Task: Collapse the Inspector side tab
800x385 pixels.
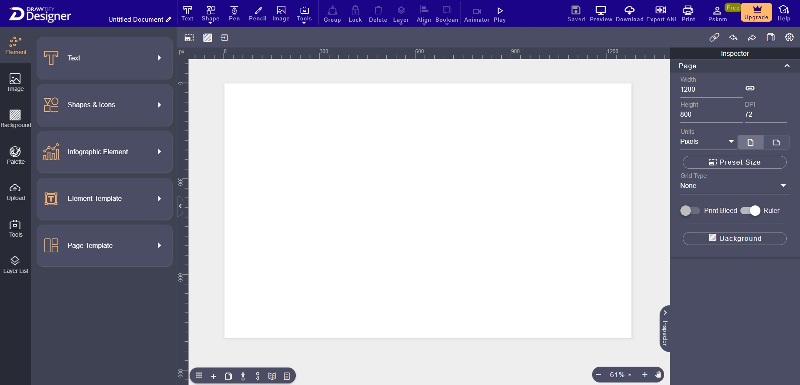Action: (665, 328)
